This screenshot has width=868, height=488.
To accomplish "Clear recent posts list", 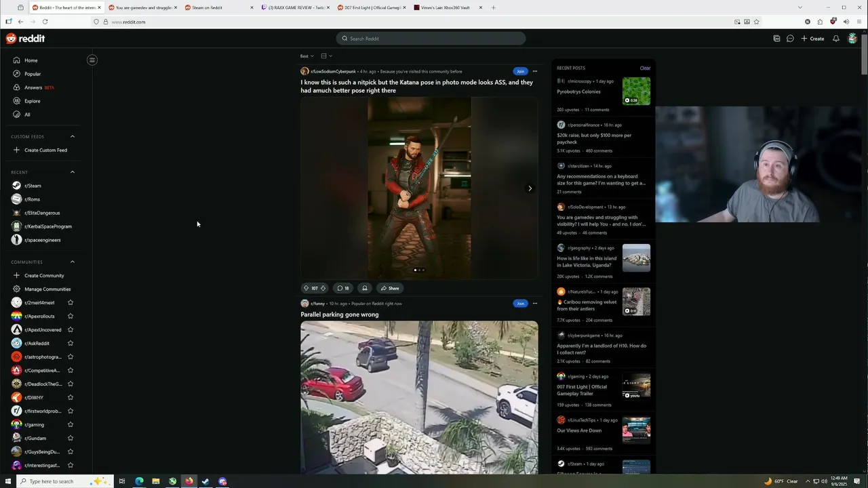I will pyautogui.click(x=645, y=68).
